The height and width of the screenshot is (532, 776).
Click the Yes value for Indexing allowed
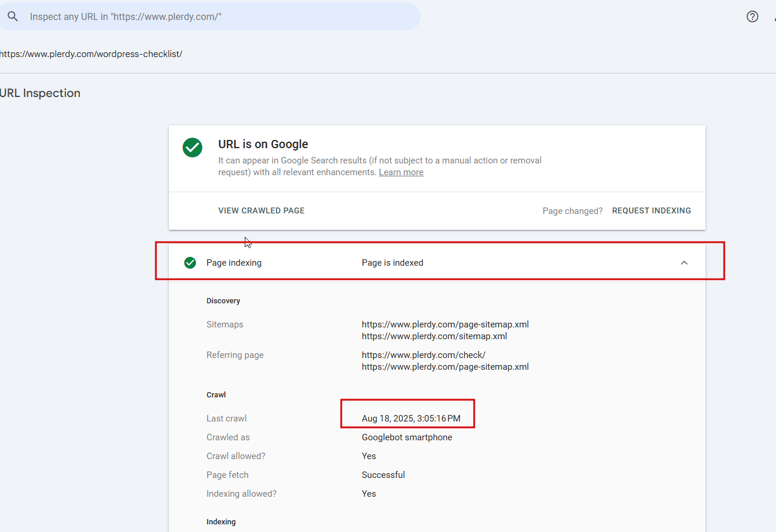pos(369,494)
